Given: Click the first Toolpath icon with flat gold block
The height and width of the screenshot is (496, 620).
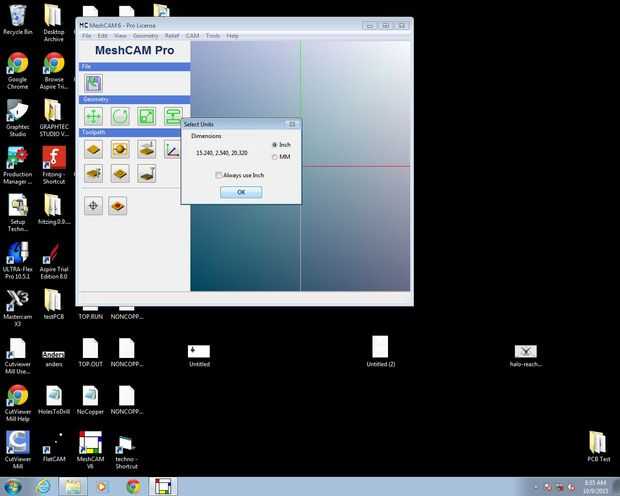Looking at the screenshot, I should tap(94, 150).
